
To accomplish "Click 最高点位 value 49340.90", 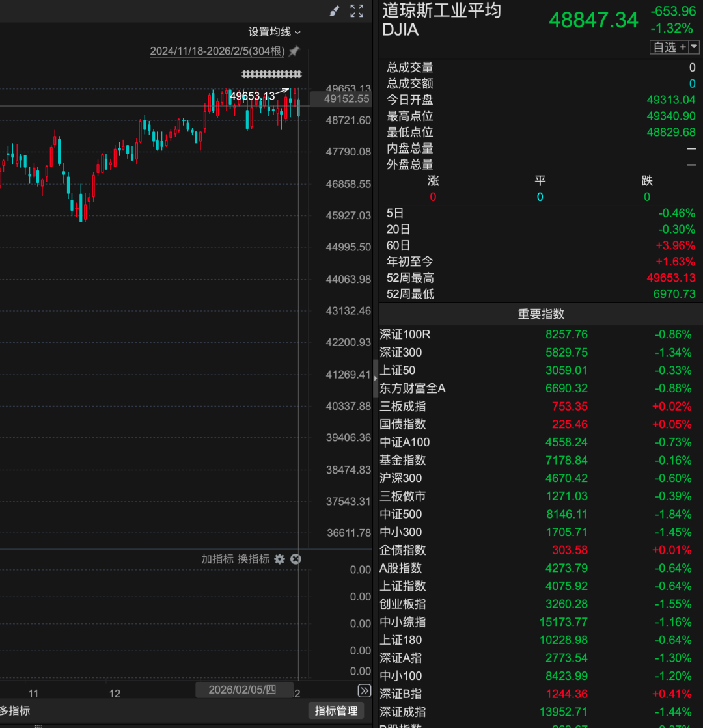I will pos(671,116).
